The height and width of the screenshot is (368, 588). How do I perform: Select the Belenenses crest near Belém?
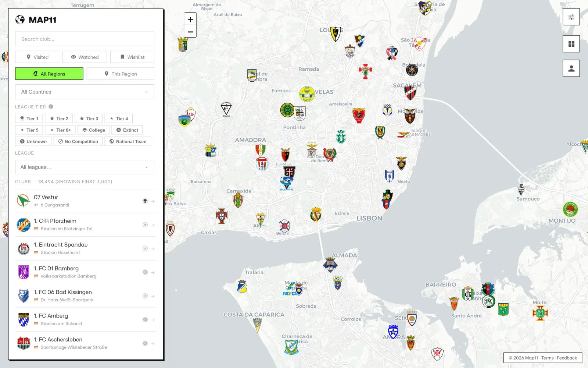(284, 226)
